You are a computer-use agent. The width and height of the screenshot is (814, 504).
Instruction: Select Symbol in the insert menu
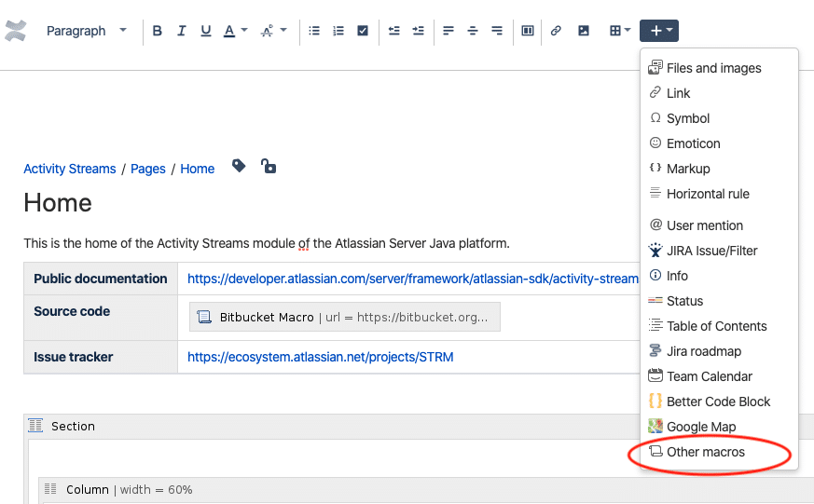coord(719,118)
